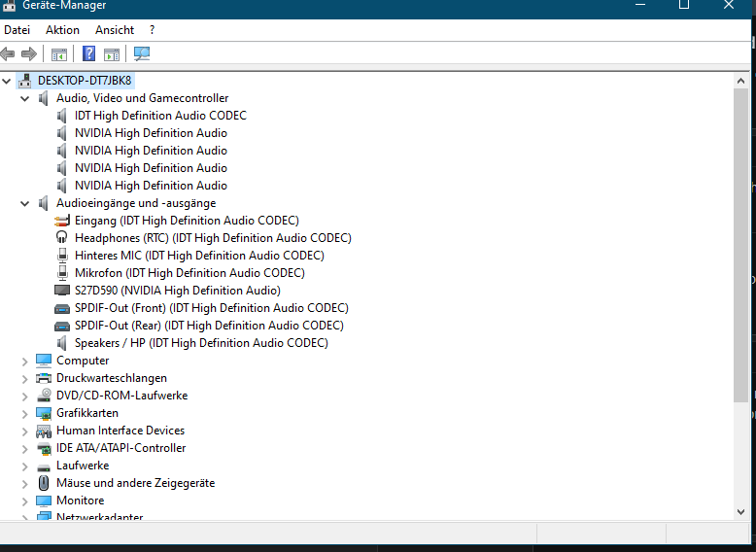Click the IDE ATA/ATAPI-Controller icon
This screenshot has width=756, height=552.
pos(44,448)
